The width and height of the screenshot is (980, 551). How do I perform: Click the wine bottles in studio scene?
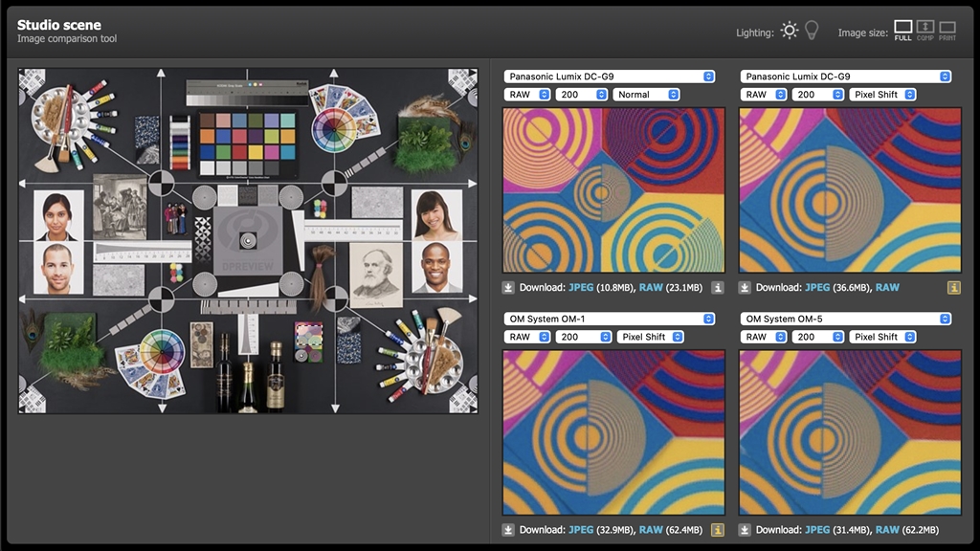[x=250, y=375]
